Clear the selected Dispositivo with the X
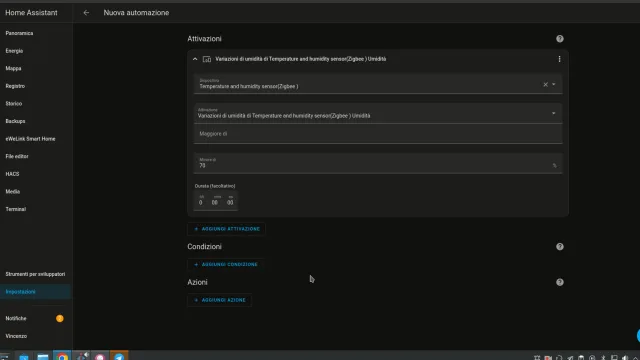The width and height of the screenshot is (640, 360). (x=545, y=84)
